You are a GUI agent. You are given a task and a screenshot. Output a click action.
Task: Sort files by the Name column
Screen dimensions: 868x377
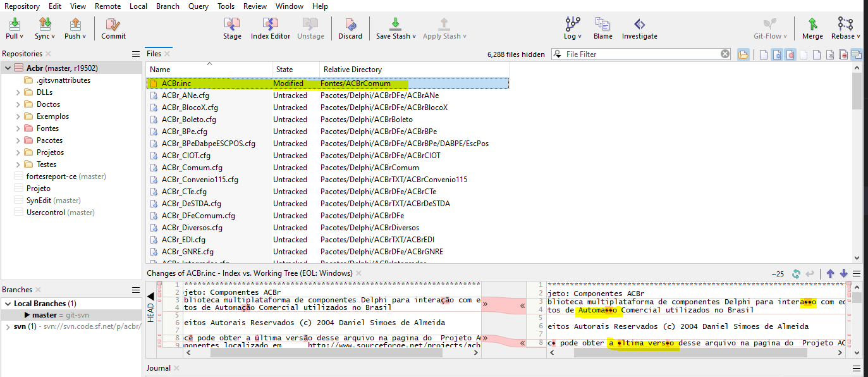[209, 70]
